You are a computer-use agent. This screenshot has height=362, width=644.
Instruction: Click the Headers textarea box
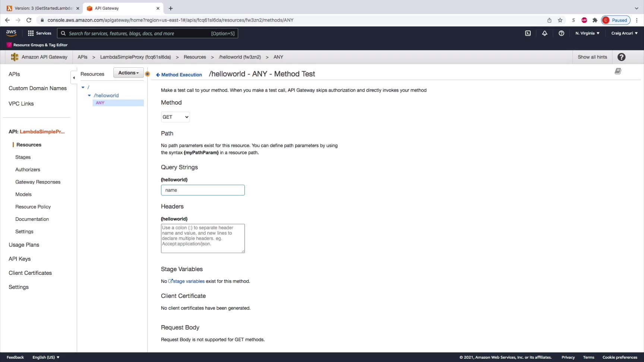tap(203, 238)
